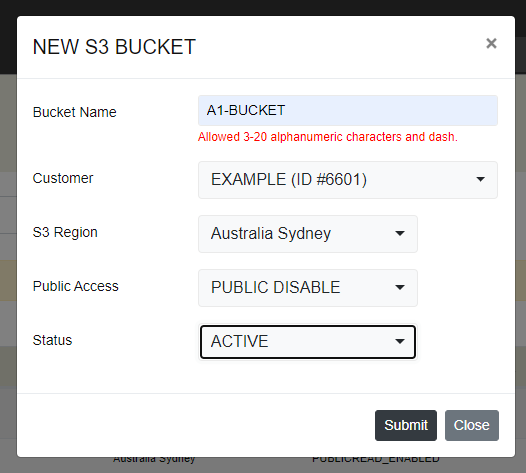
Task: Open the Public Access dropdown showing PUBLIC DISABLE
Action: pyautogui.click(x=308, y=288)
